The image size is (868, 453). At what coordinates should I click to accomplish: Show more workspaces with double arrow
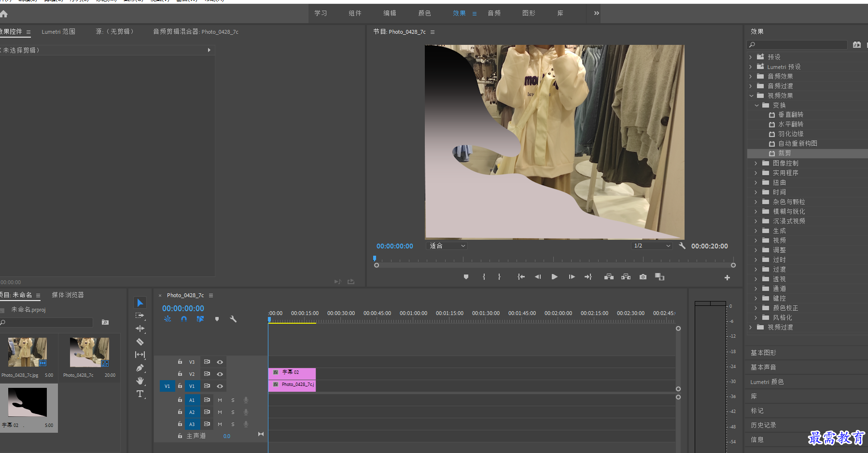[596, 13]
